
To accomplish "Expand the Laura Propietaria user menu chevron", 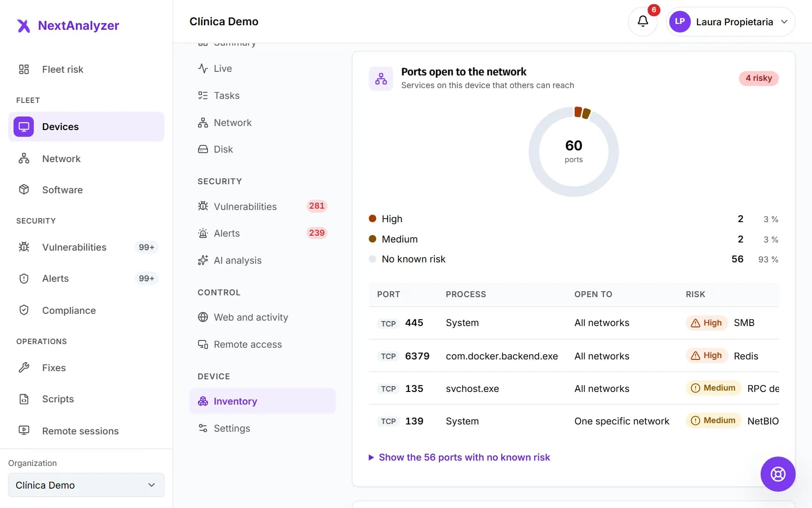I will click(x=784, y=22).
